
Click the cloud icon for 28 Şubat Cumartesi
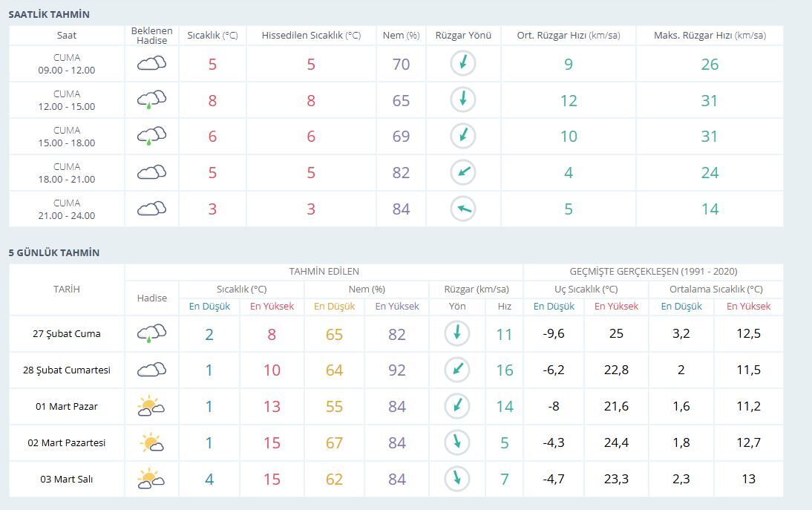click(x=151, y=370)
